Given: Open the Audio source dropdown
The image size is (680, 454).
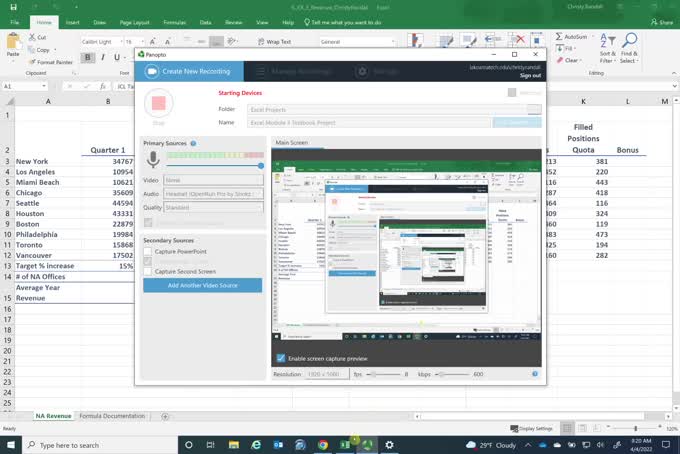Looking at the screenshot, I should [x=213, y=194].
